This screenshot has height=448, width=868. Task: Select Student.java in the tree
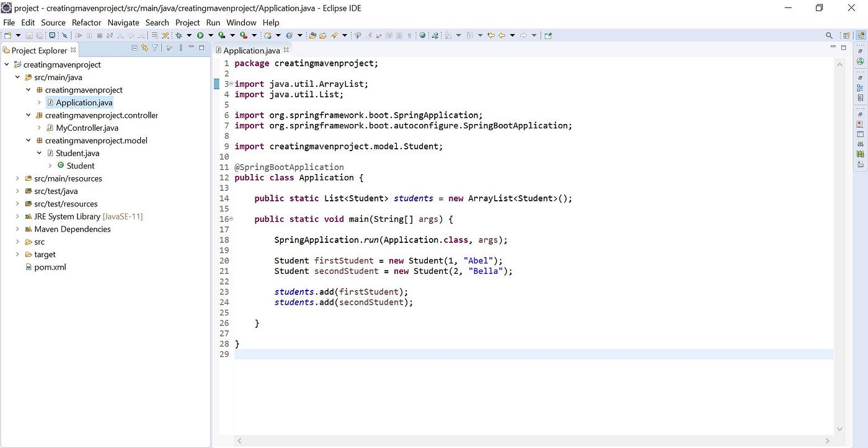click(x=77, y=153)
